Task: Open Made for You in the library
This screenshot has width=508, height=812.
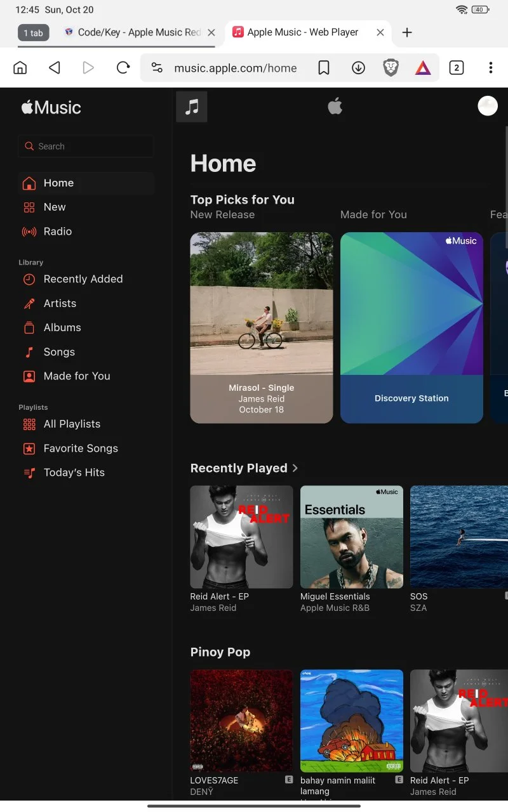Action: [86, 376]
